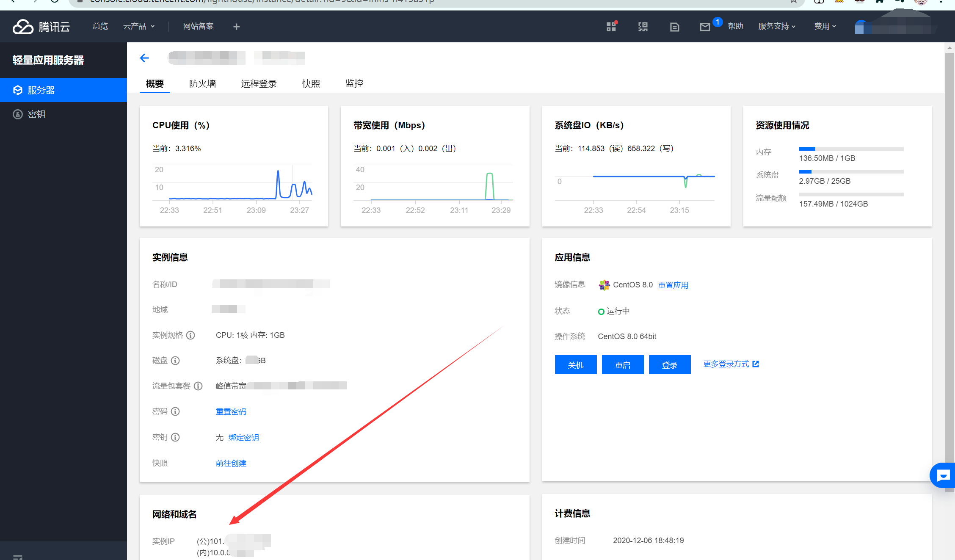Screen dimensions: 955x560
Task: Open the grid apps icon in top bar
Action: pyautogui.click(x=611, y=27)
